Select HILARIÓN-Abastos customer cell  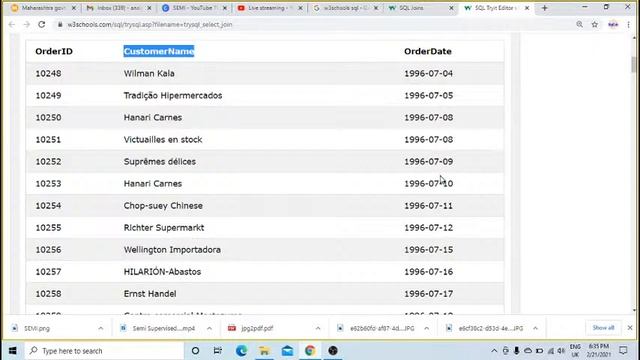coord(162,272)
